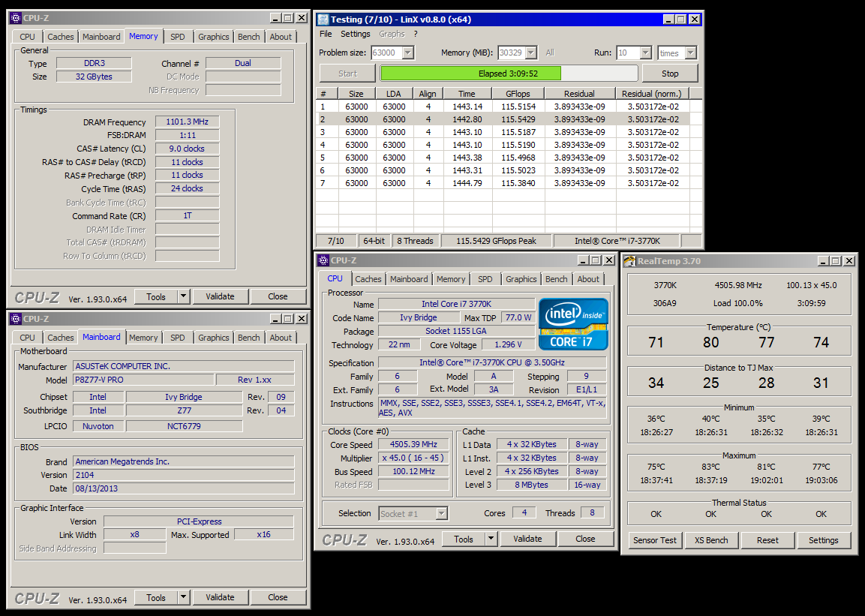The height and width of the screenshot is (616, 865).
Task: Open the Settings menu in LinX
Action: point(356,35)
